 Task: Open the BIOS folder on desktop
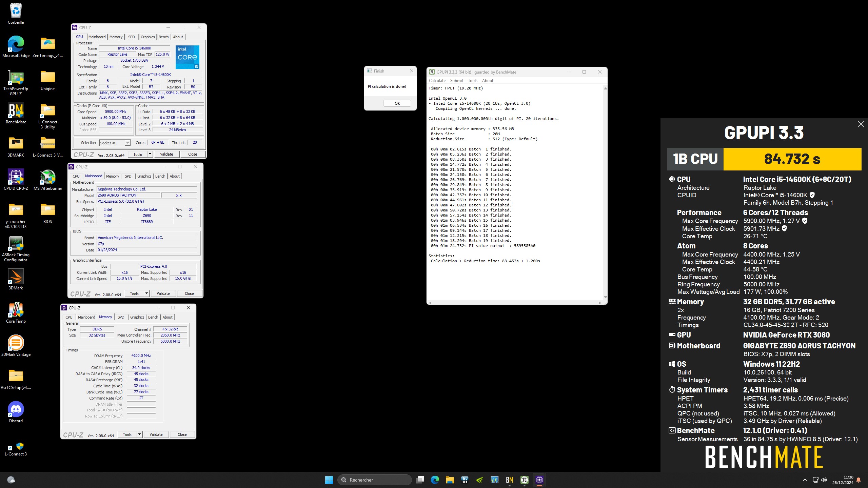coord(47,213)
